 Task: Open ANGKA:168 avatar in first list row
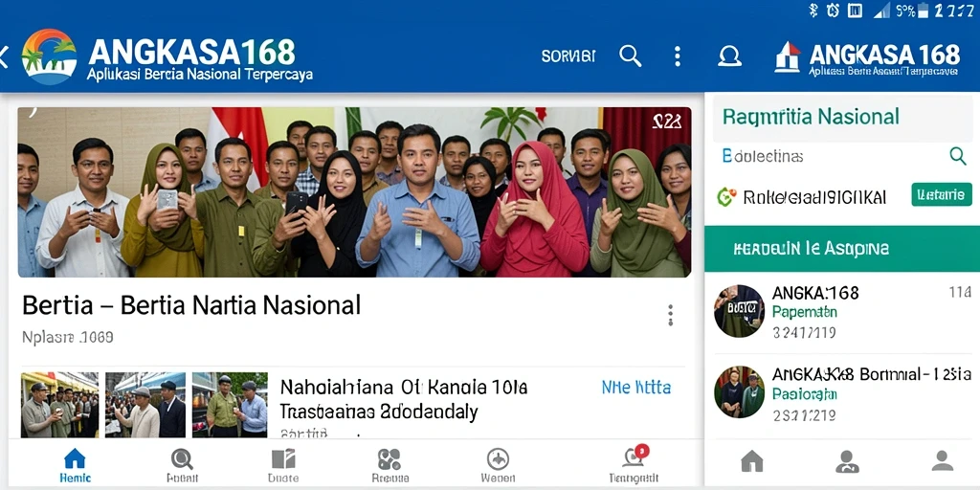[x=740, y=311]
